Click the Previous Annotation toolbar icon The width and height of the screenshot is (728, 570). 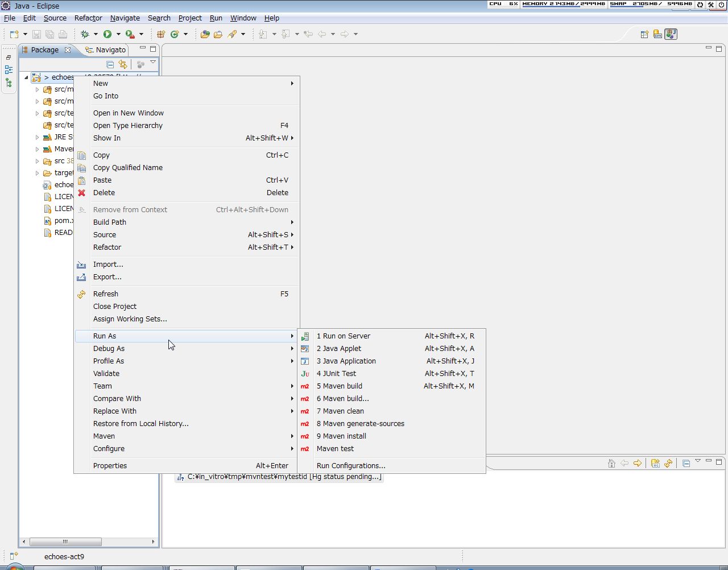point(286,34)
